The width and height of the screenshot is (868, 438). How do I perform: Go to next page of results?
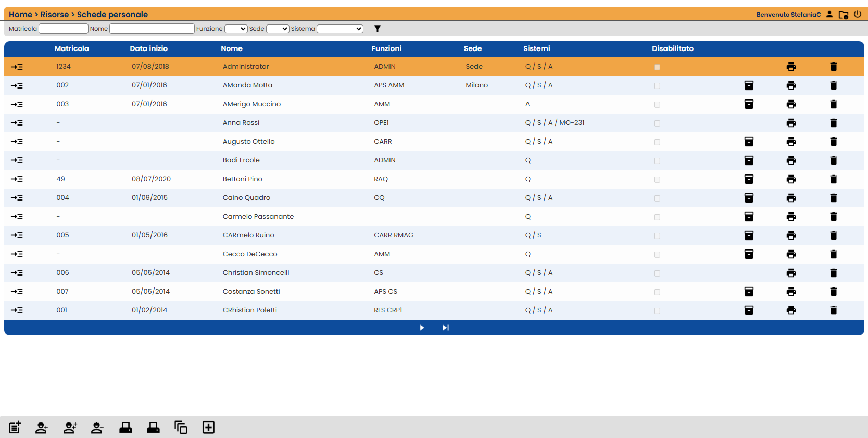click(x=422, y=328)
